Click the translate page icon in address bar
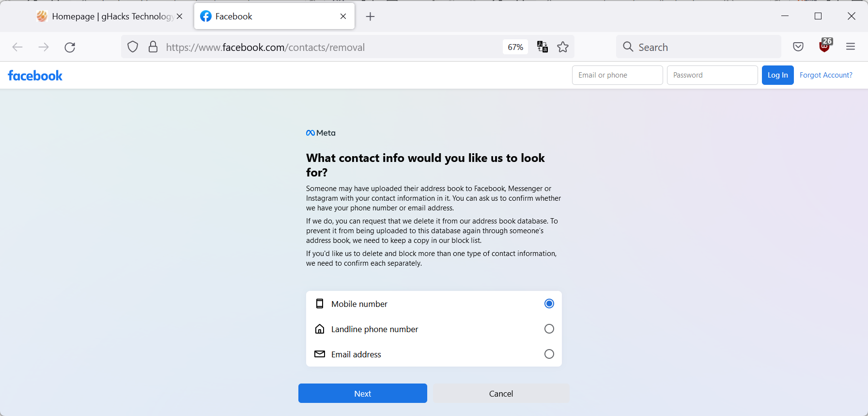 (542, 47)
